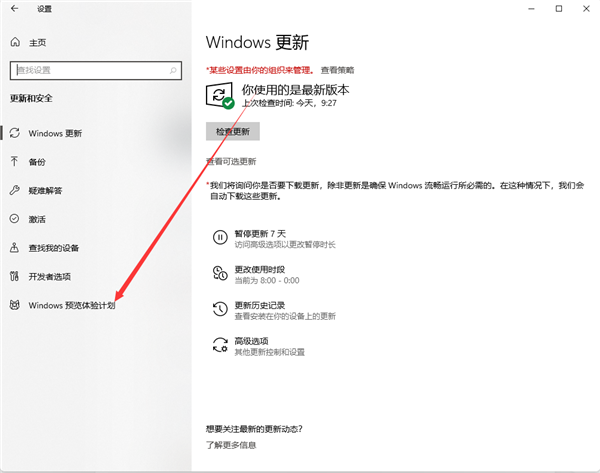Open 备份 backup section
Viewport: 600px width, 473px height.
click(x=37, y=161)
